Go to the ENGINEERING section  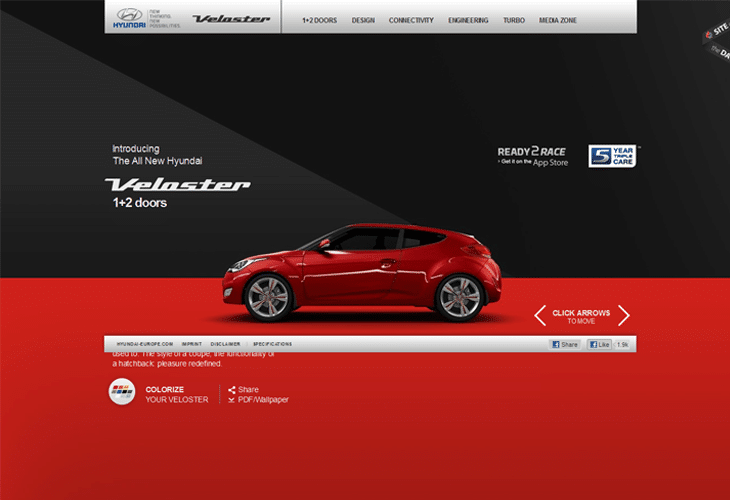pos(468,20)
